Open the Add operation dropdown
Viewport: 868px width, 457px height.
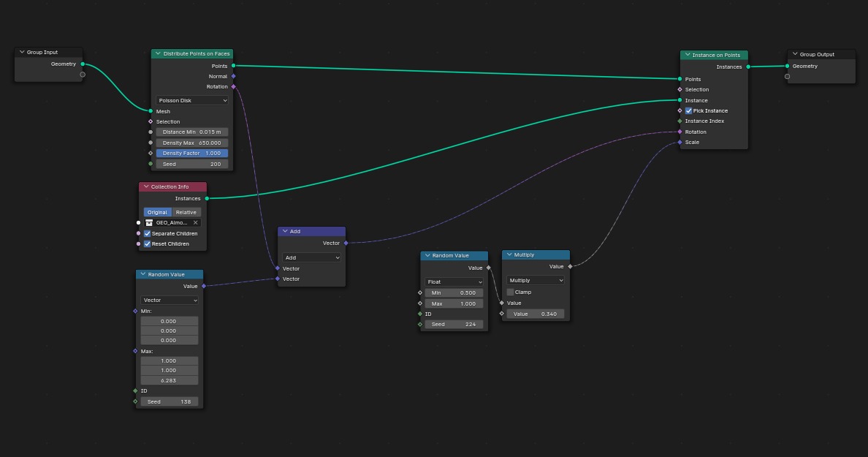tap(312, 257)
